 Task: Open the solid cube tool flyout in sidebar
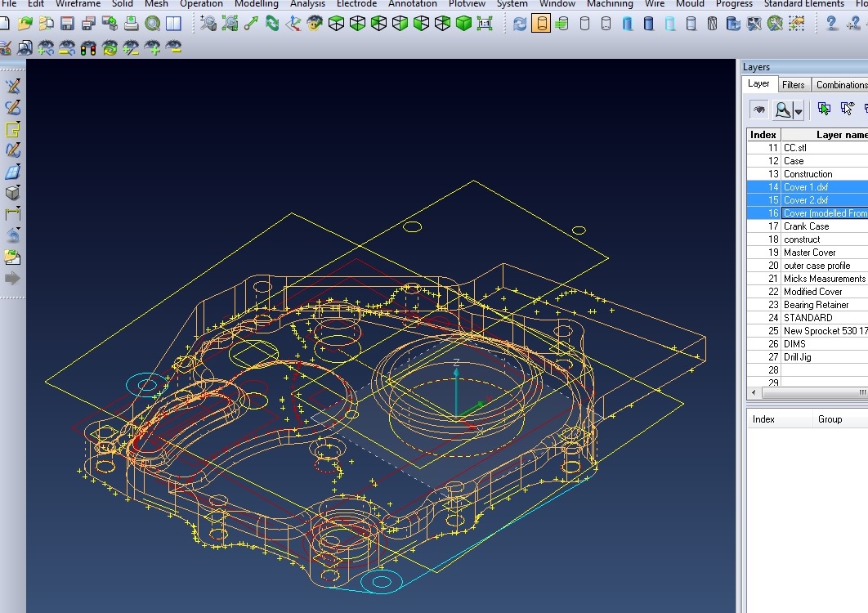click(x=12, y=193)
